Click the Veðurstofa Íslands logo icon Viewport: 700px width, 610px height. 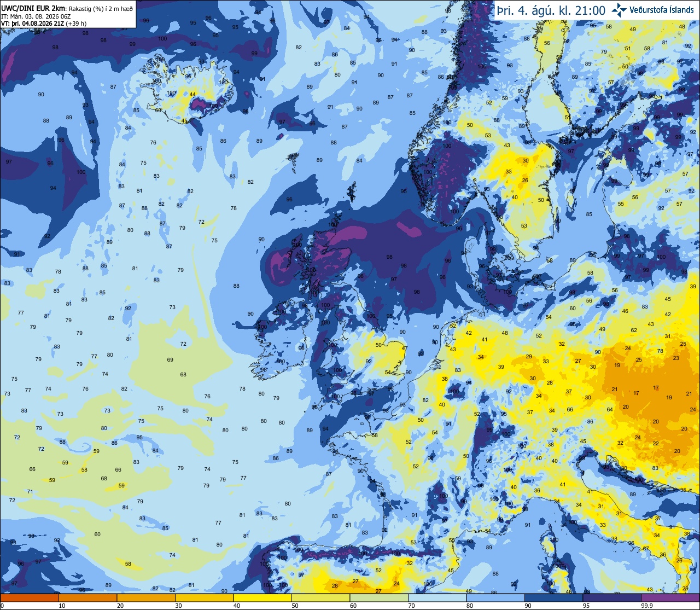[x=619, y=9]
